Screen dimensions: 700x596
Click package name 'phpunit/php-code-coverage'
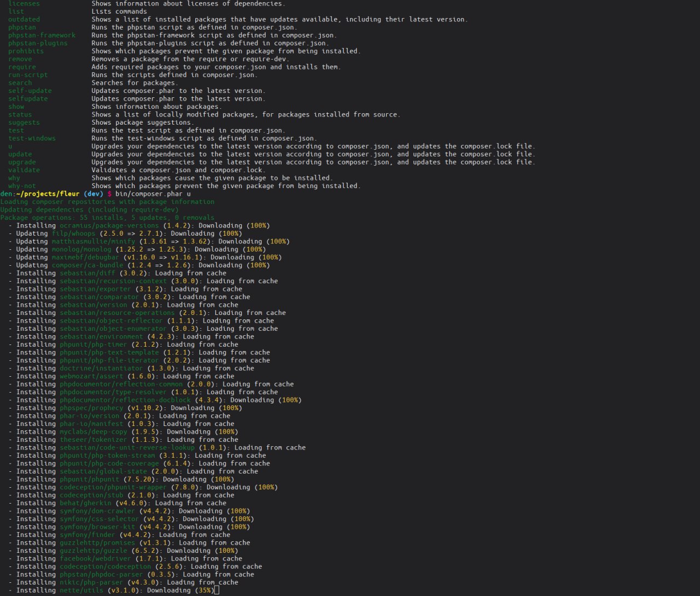[x=109, y=464]
